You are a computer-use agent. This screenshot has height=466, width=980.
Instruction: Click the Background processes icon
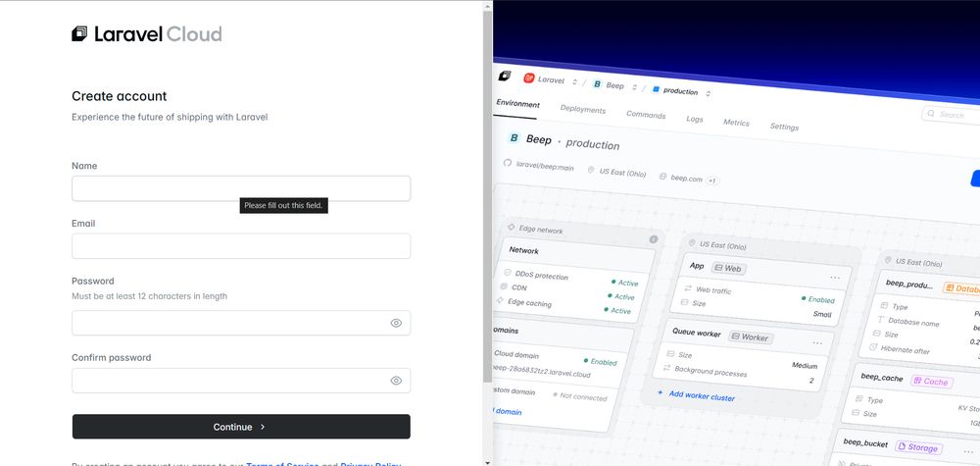click(x=666, y=368)
